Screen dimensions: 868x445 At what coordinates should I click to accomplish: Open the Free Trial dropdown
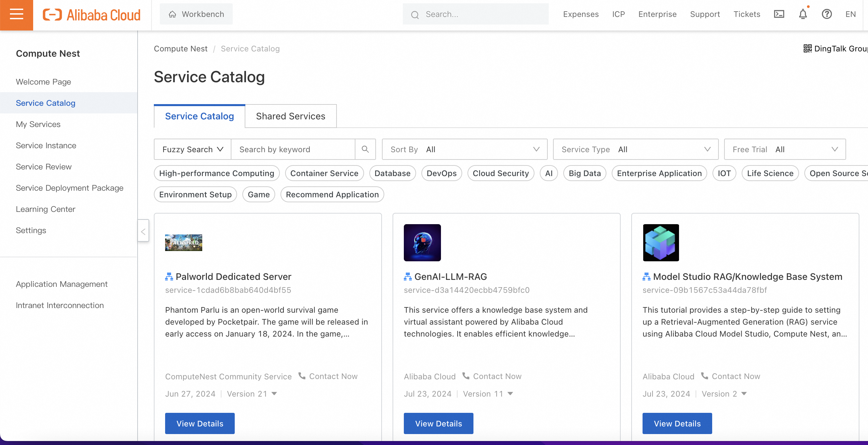click(x=785, y=149)
